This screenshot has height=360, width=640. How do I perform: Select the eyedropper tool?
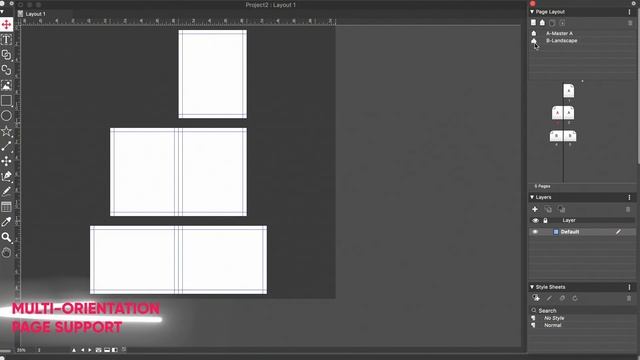pos(6,222)
